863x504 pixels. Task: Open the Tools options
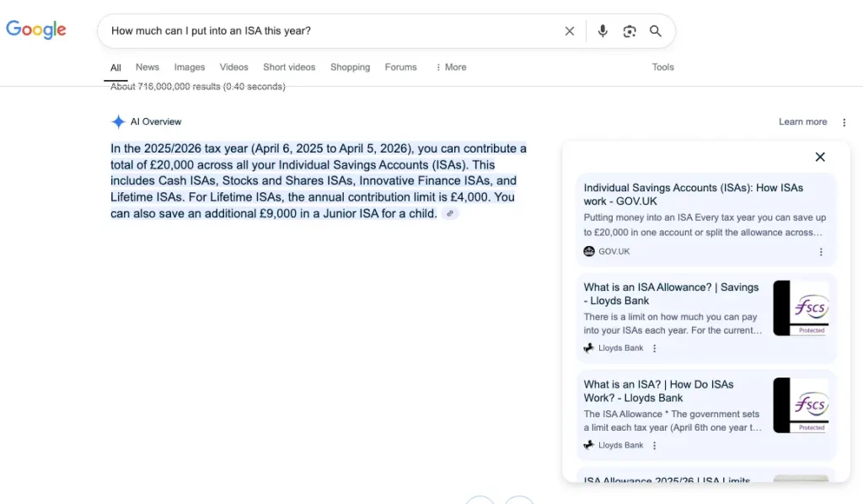(x=662, y=67)
